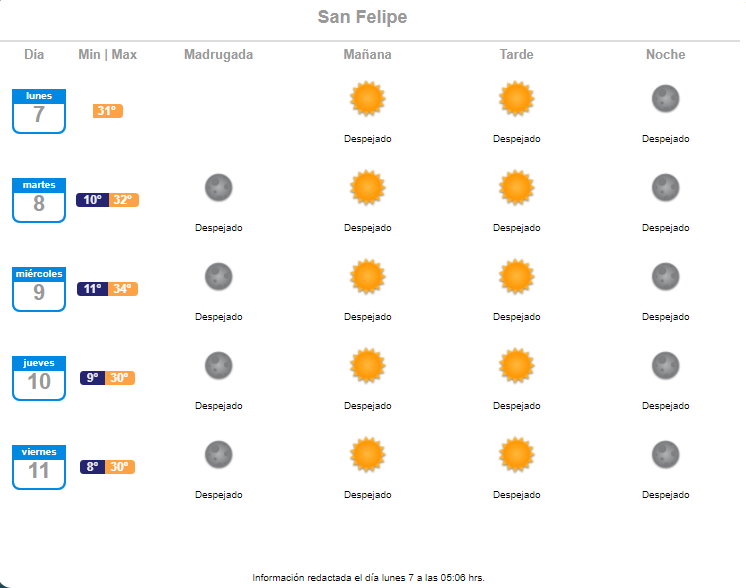The height and width of the screenshot is (588, 746).
Task: Click the moon icon for viernes Noche
Action: click(665, 454)
